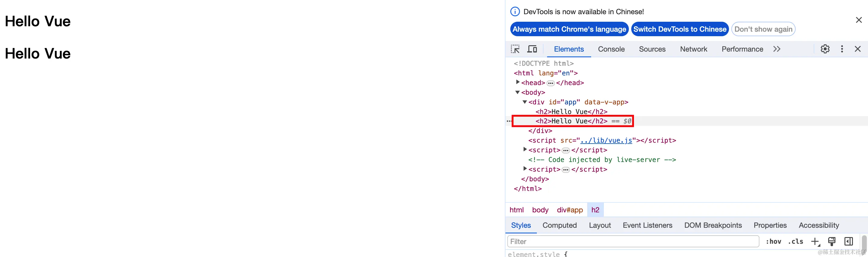Expand the head element node

coord(518,82)
